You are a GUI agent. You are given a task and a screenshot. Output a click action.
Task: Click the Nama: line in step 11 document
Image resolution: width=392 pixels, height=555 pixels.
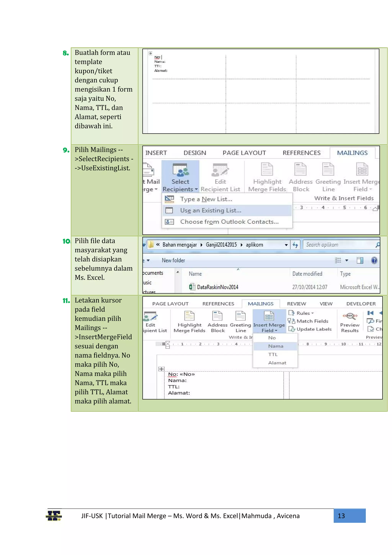point(177,380)
